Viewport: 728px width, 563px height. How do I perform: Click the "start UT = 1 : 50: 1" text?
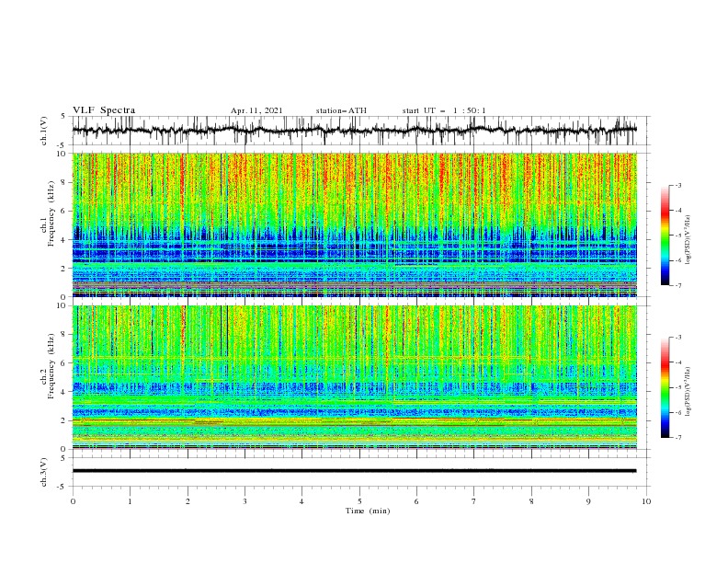[x=444, y=110]
